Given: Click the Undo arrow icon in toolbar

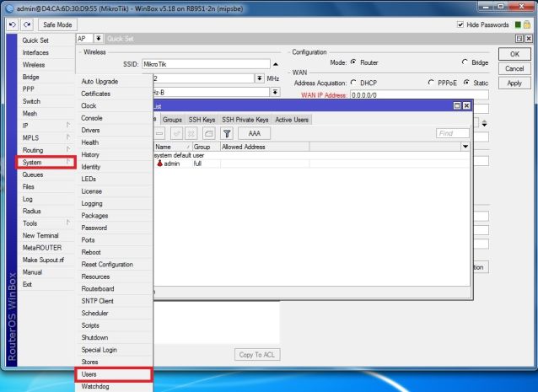Looking at the screenshot, I should (13, 24).
